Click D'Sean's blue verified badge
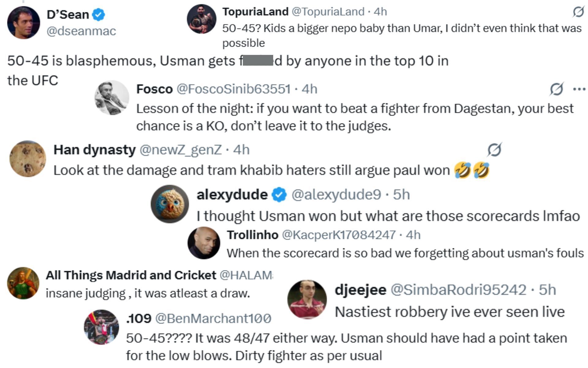This screenshot has width=588, height=368. tap(99, 15)
